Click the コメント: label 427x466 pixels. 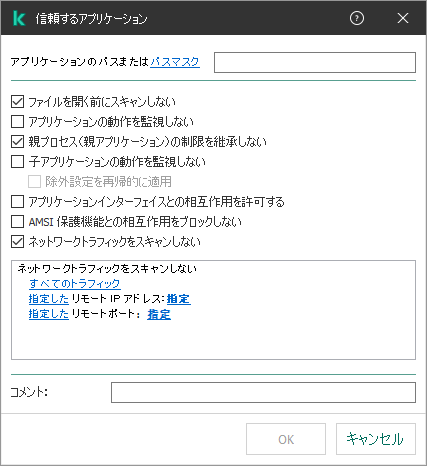click(x=29, y=392)
